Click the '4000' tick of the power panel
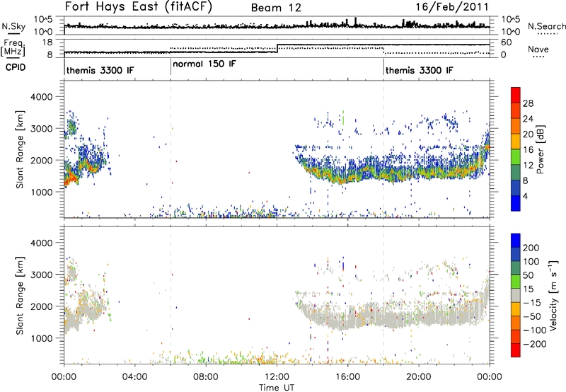The image size is (566, 392). [x=41, y=97]
